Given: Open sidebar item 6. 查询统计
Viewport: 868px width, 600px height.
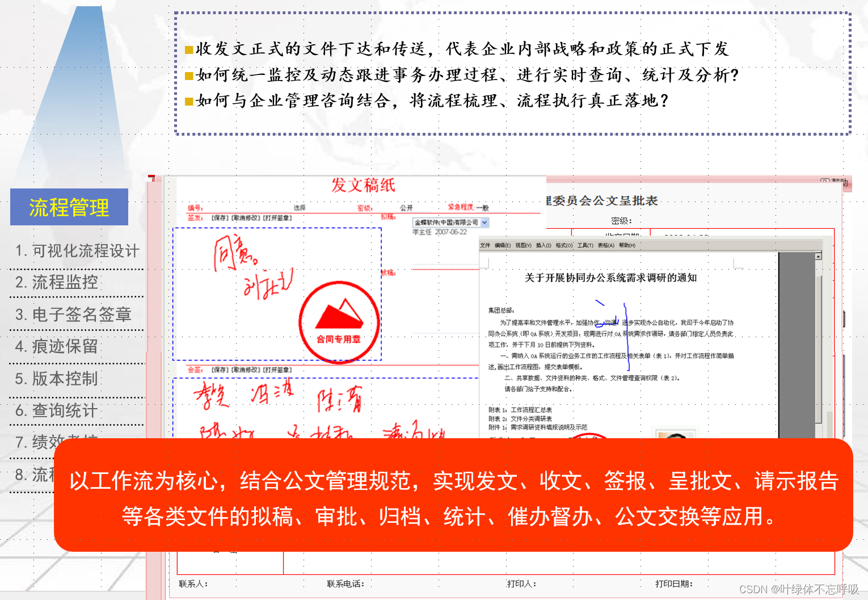Looking at the screenshot, I should pyautogui.click(x=56, y=410).
